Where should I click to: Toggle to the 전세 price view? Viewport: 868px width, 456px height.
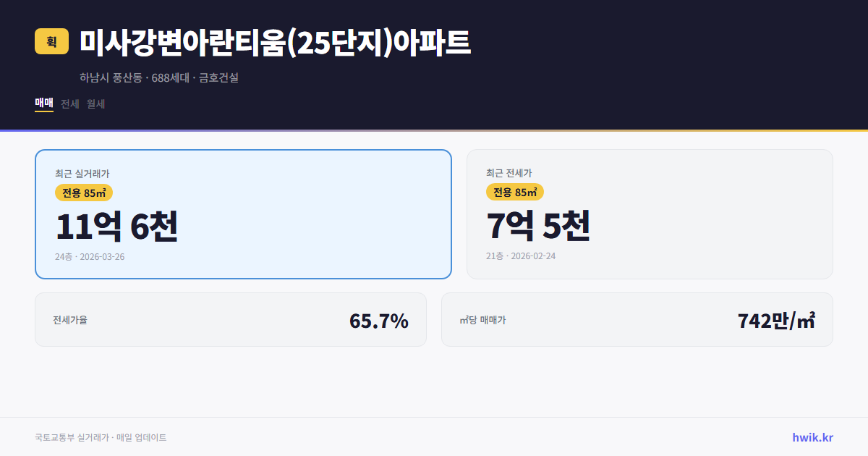pyautogui.click(x=69, y=104)
